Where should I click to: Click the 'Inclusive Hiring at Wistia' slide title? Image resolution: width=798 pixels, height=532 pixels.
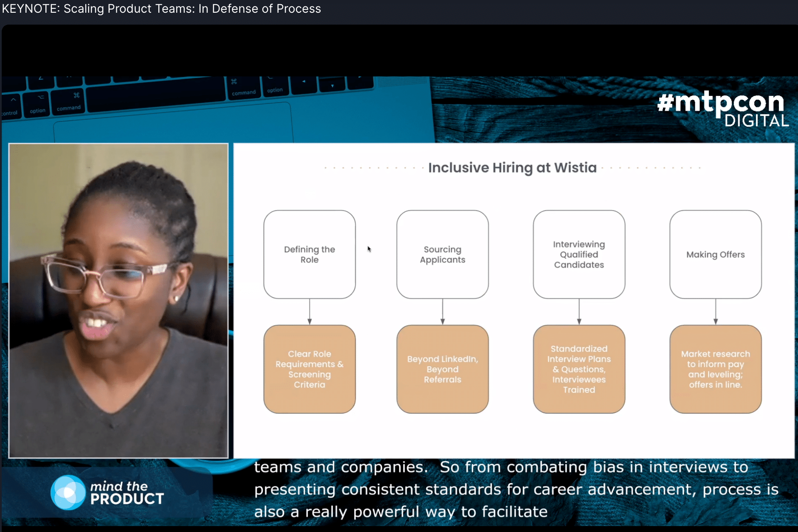coord(512,168)
